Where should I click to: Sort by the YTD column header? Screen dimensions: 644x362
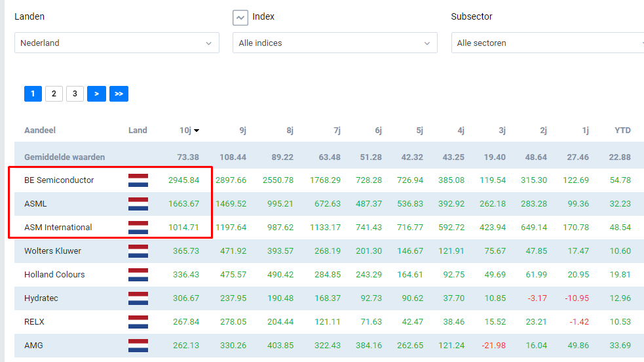622,131
